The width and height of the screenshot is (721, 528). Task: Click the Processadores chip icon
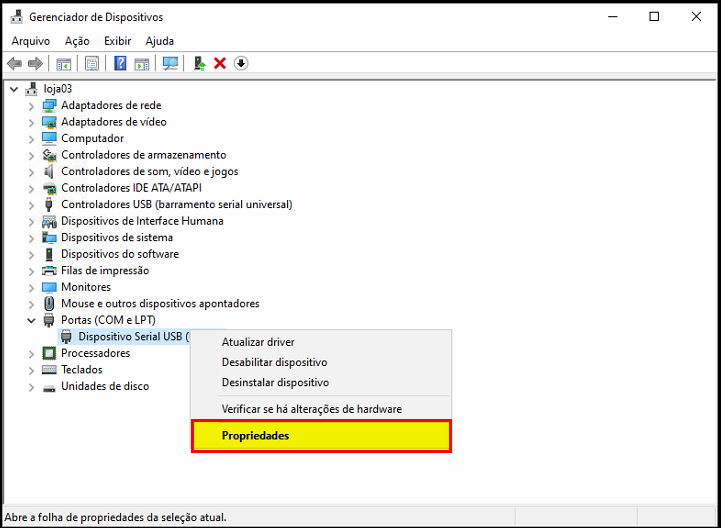(49, 353)
